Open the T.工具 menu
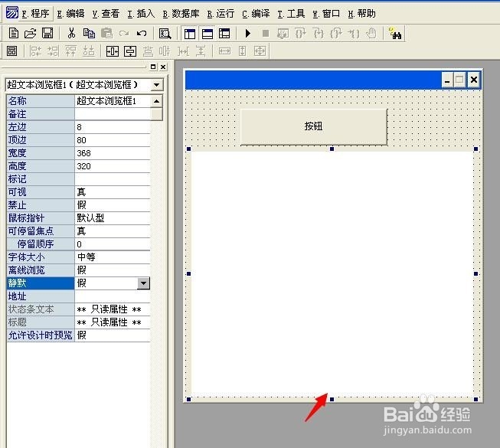This screenshot has height=448, width=500. (291, 14)
